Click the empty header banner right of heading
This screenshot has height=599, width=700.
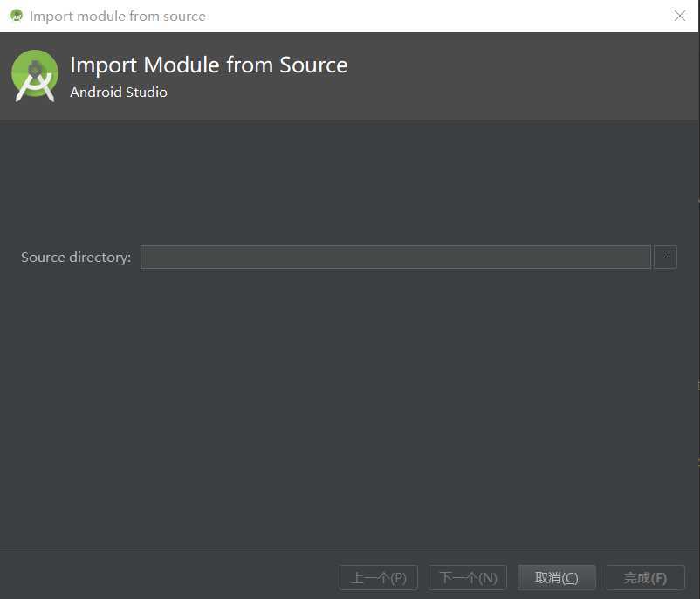tap(524, 76)
